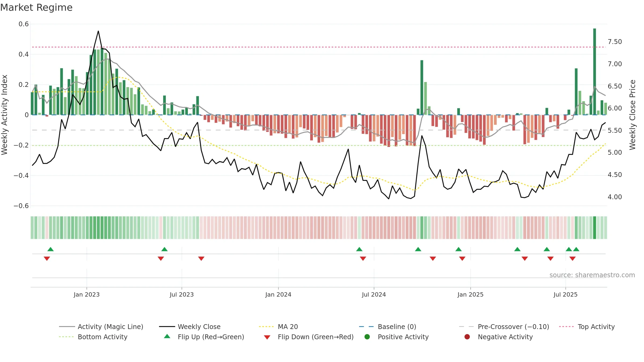Click the darkest green regime strip segment in 2025

coord(595,228)
